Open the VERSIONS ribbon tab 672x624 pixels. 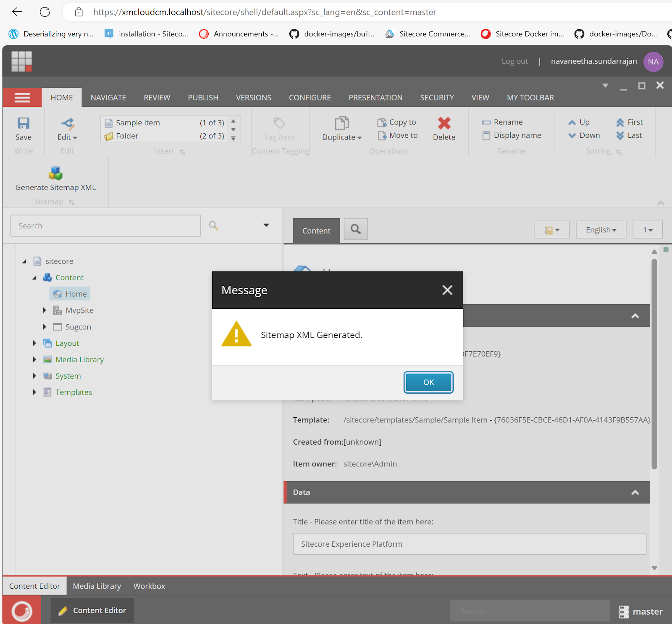254,97
